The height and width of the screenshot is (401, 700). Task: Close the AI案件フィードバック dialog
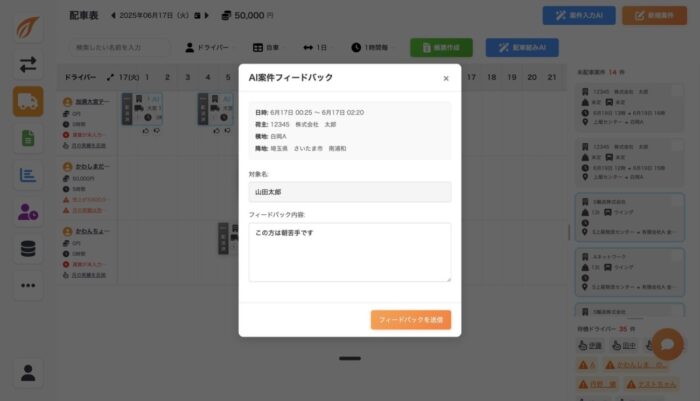446,78
